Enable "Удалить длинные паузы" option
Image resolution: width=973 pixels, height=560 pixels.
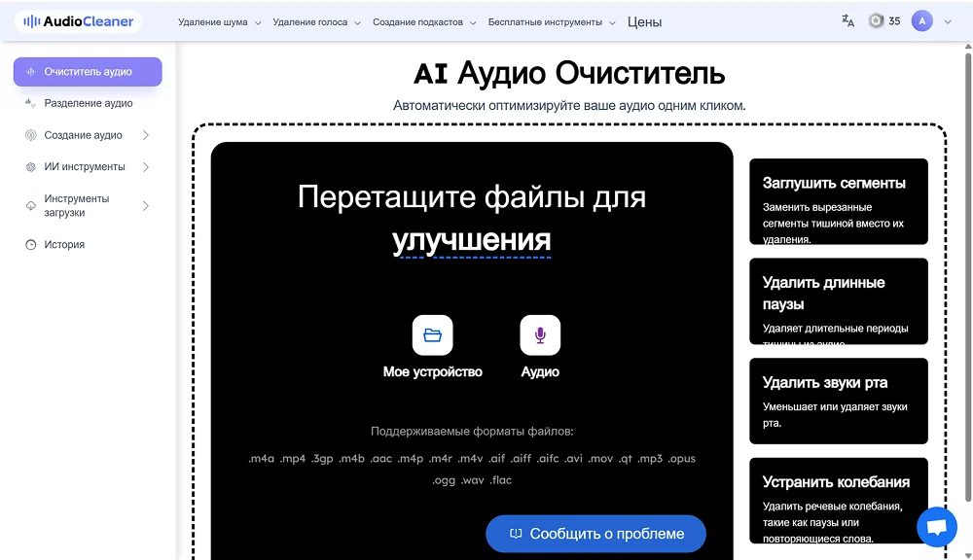[838, 301]
